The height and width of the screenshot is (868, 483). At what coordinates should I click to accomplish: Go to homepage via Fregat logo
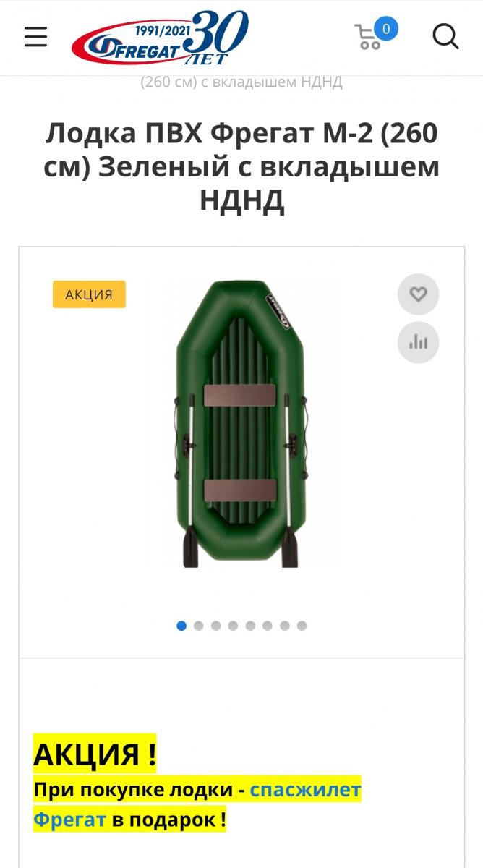(x=160, y=38)
